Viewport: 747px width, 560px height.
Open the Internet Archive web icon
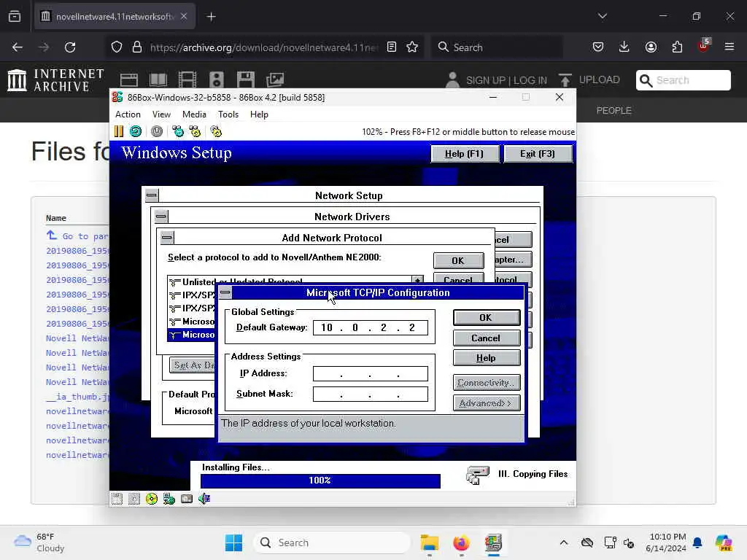tap(129, 79)
